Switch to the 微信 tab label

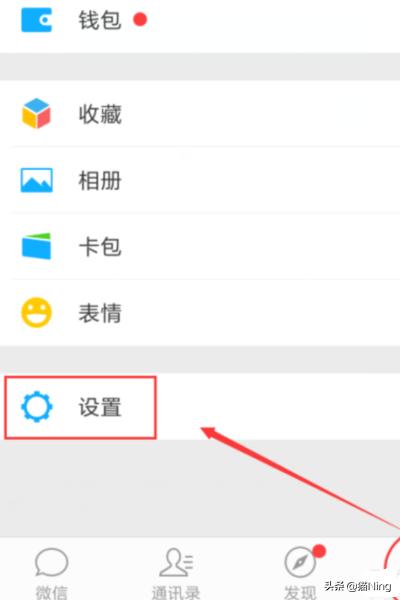pyautogui.click(x=51, y=592)
